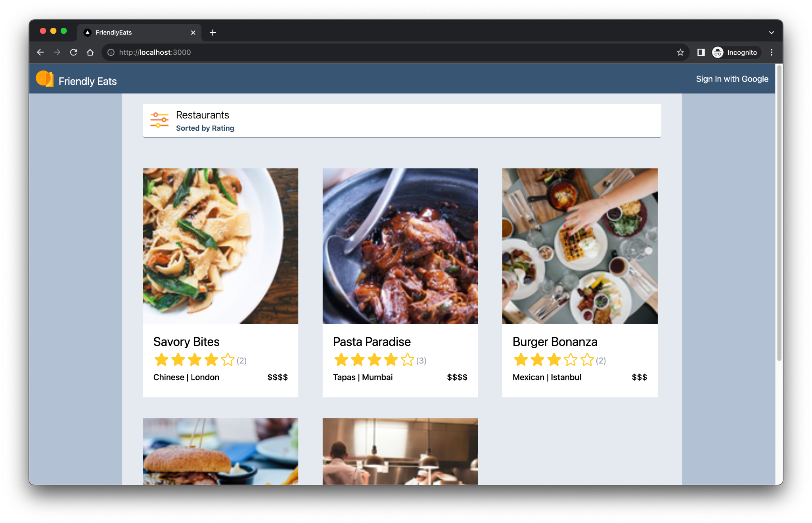
Task: Click Sign In with Google button
Action: pos(733,79)
